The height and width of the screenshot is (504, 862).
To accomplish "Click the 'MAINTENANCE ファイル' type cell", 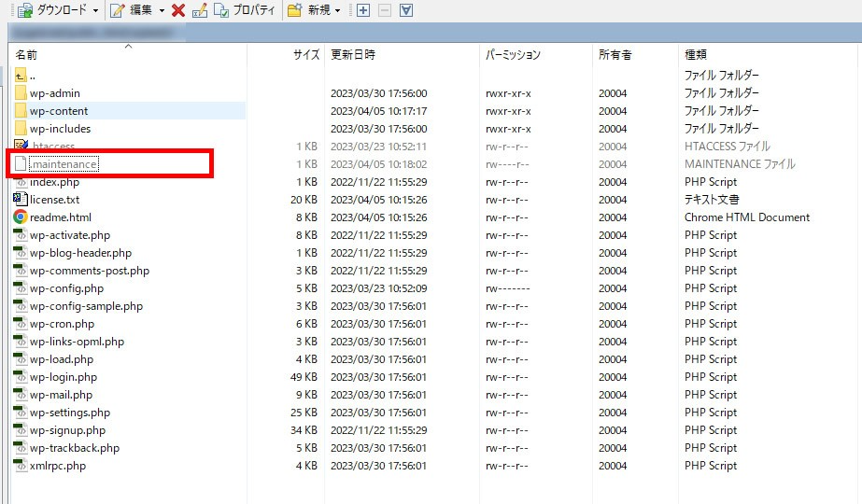I will coord(740,163).
